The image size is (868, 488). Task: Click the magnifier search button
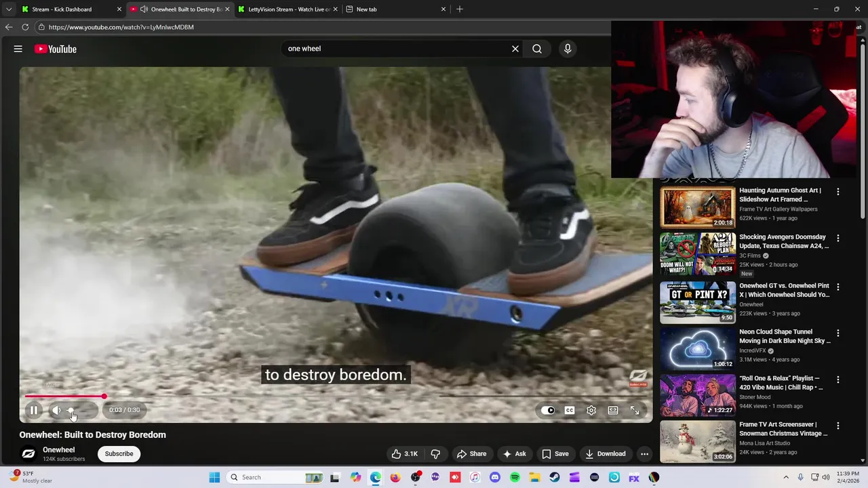(x=537, y=49)
